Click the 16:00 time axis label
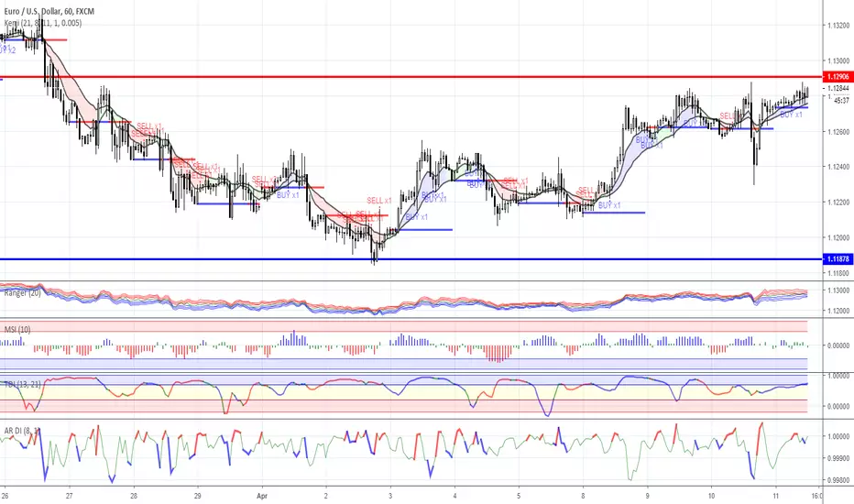 (x=816, y=496)
